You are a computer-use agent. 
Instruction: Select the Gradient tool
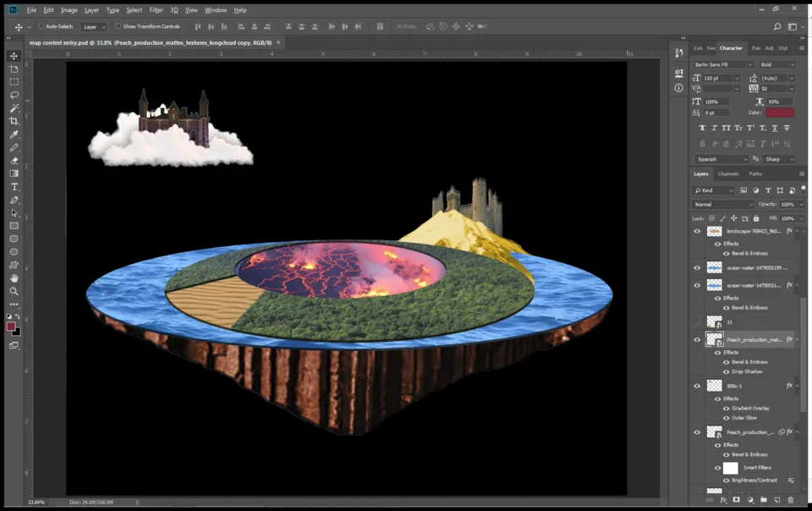(14, 173)
